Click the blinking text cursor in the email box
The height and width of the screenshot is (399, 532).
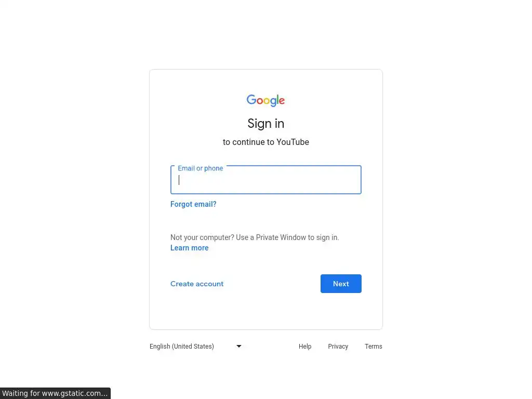(179, 180)
